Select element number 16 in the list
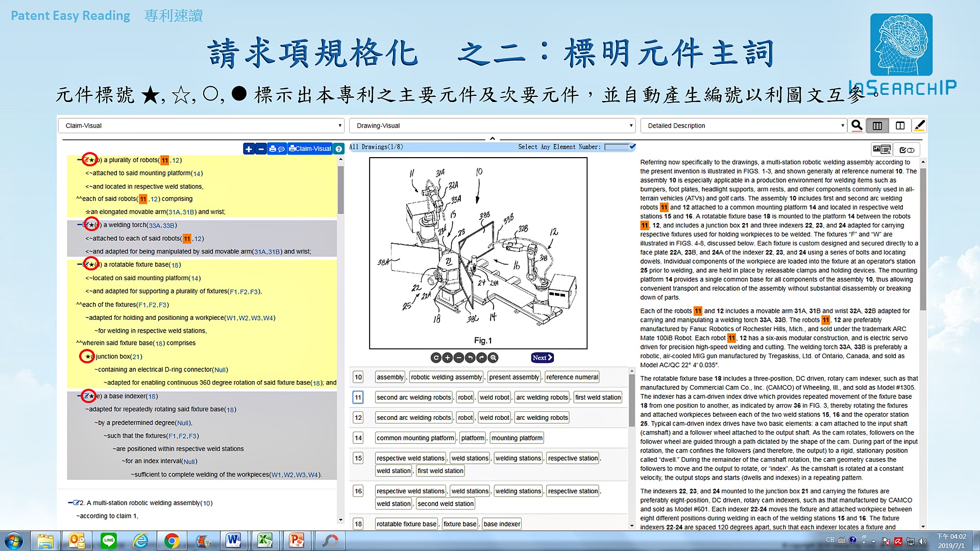Image resolution: width=980 pixels, height=551 pixels. point(358,491)
